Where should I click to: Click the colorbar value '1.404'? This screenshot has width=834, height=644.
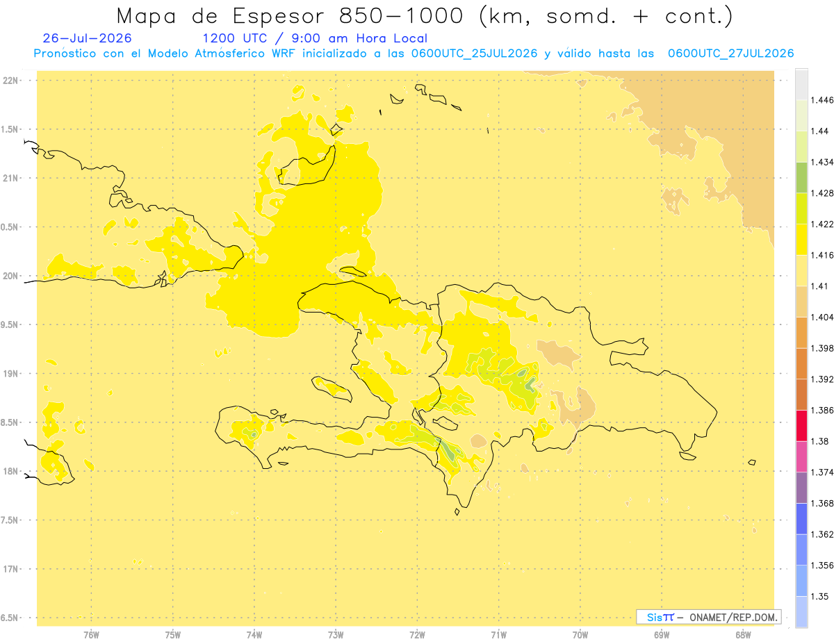pos(821,317)
